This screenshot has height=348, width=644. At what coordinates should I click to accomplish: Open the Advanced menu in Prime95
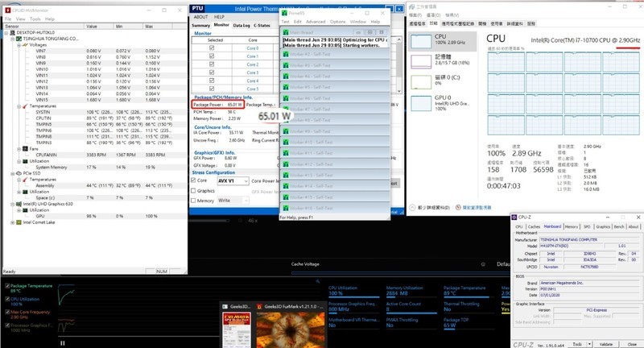(316, 22)
